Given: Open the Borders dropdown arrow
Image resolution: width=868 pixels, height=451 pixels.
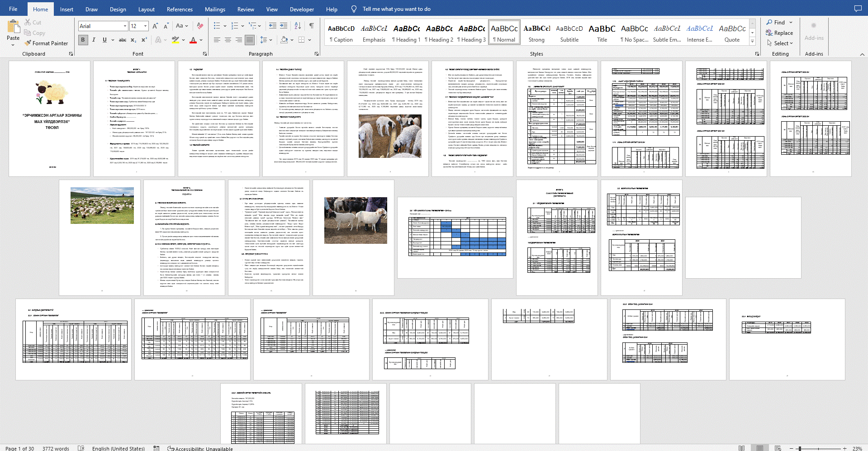Looking at the screenshot, I should coord(309,40).
